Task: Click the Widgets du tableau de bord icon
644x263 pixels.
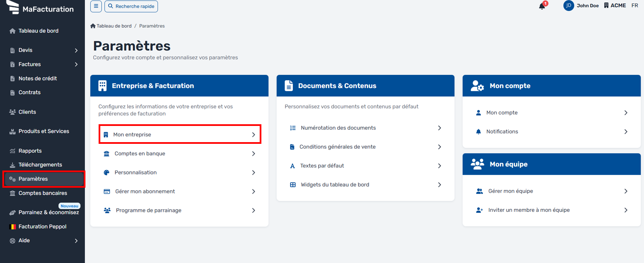Action: [x=293, y=185]
